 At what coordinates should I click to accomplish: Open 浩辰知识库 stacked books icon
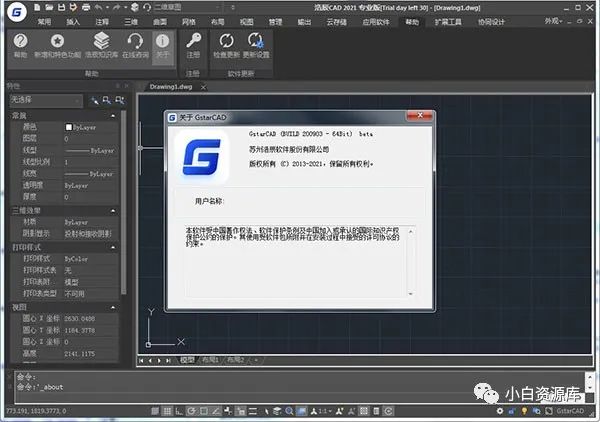[x=101, y=40]
